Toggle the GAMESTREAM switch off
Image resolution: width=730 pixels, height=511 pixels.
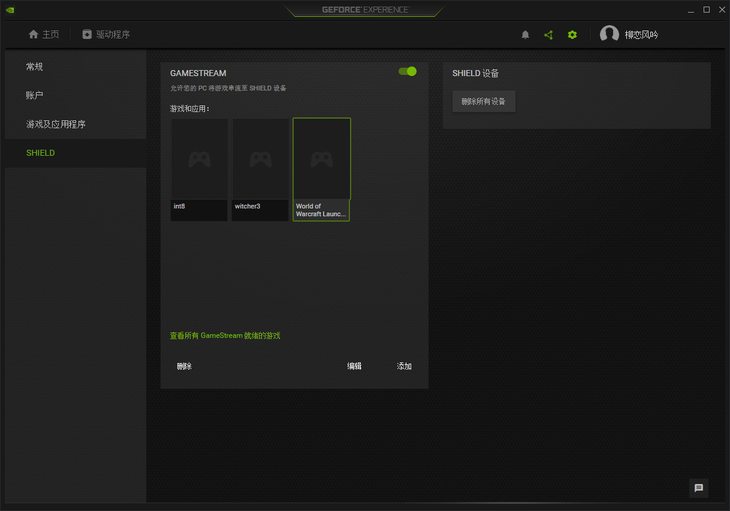point(407,72)
